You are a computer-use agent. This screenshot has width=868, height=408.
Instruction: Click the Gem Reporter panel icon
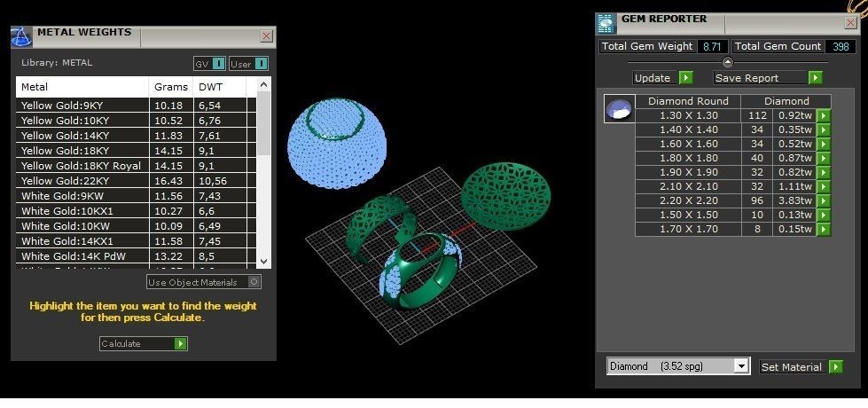[606, 23]
